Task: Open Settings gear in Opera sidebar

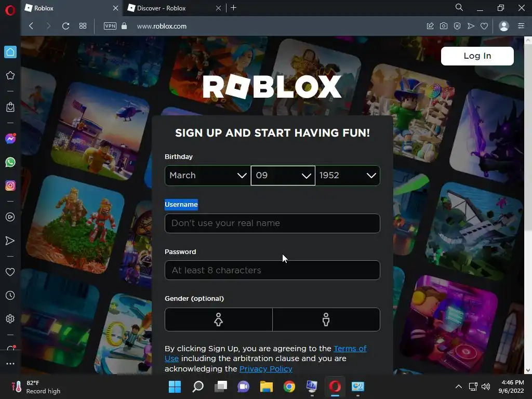Action: pyautogui.click(x=10, y=318)
